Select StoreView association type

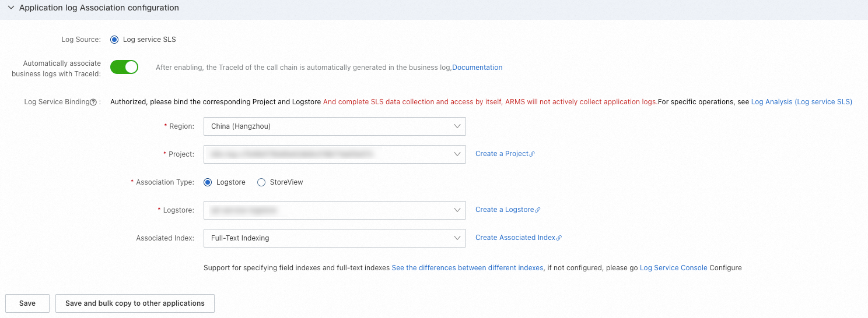pos(261,182)
